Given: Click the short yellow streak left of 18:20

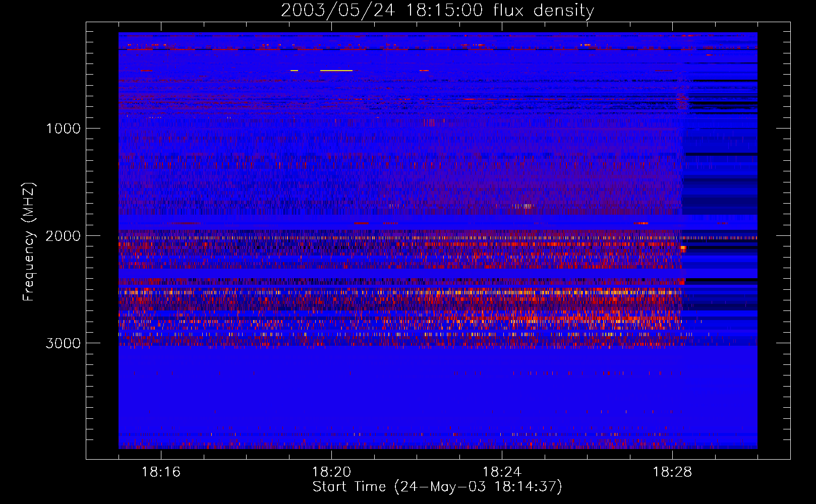Looking at the screenshot, I should [x=294, y=71].
